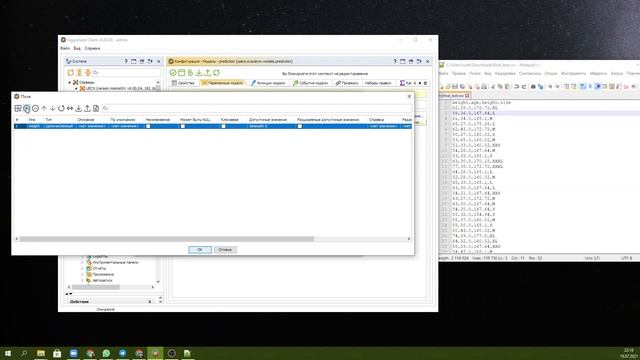Viewport: 640px width, 360px height.
Task: Click the green refresh icon in configuration toolbar
Action: click(216, 73)
